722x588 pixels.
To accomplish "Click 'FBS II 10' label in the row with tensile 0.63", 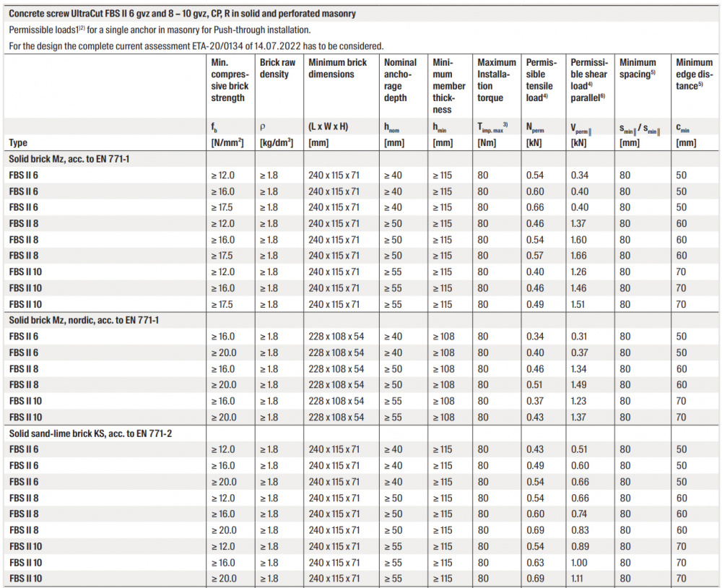I will (25, 563).
